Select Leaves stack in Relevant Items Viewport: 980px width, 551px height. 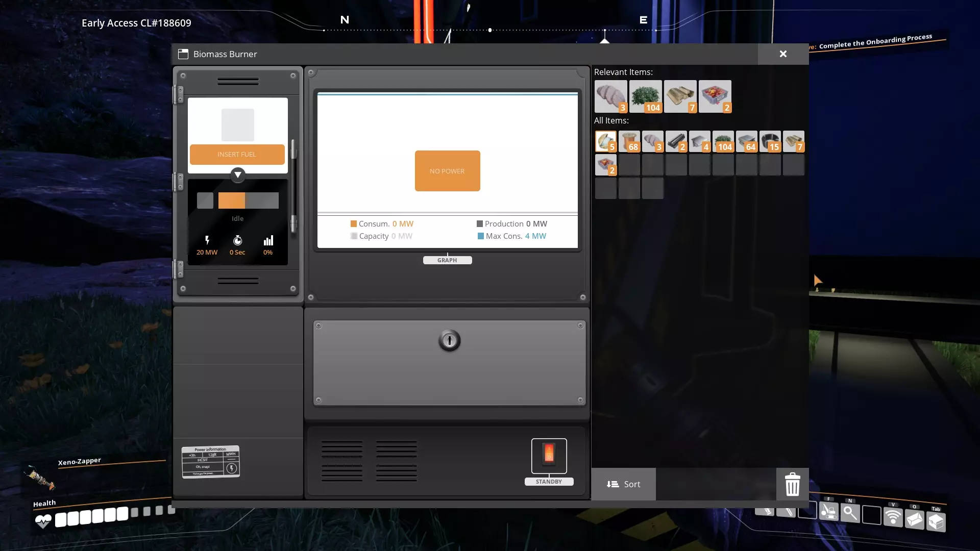645,96
